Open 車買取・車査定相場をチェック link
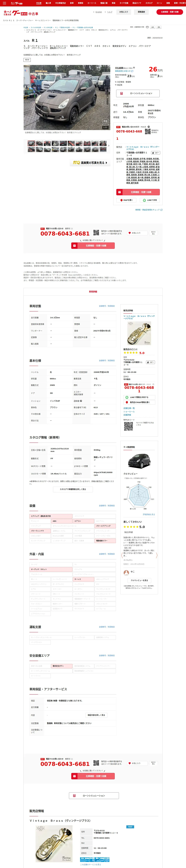The height and width of the screenshot is (868, 186). (x=149, y=210)
